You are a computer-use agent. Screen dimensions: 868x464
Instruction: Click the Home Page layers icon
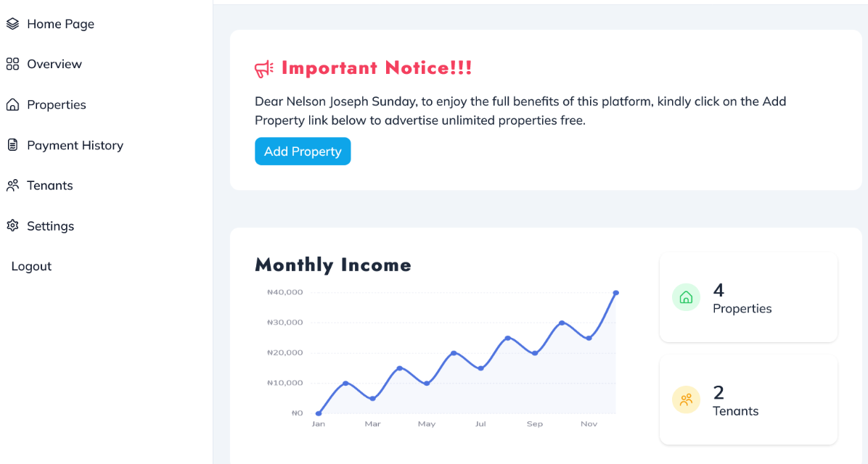click(12, 24)
